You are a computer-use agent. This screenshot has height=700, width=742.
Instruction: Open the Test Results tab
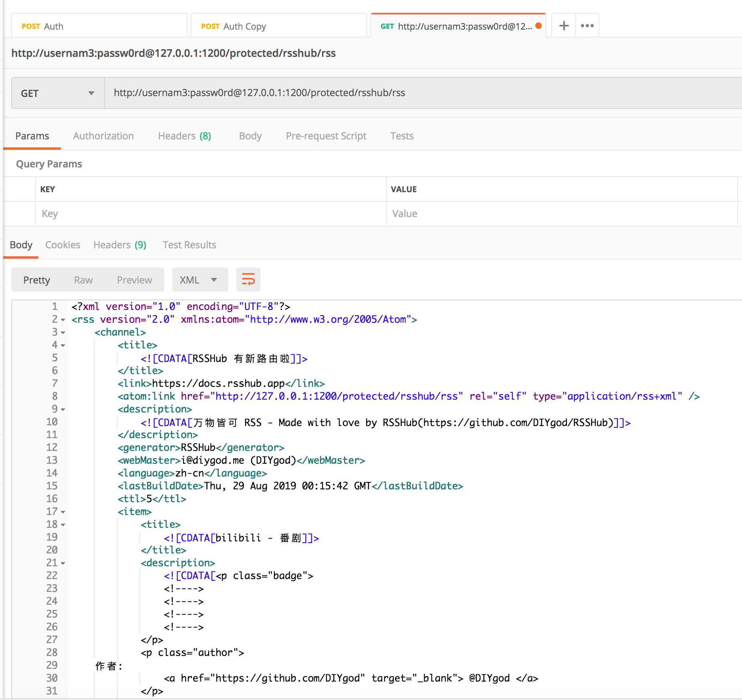click(189, 245)
